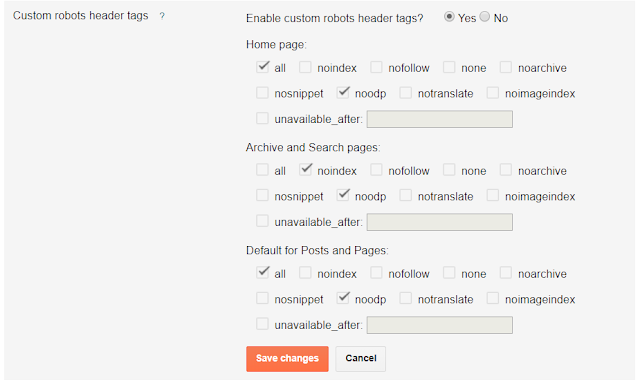Uncheck 'noindex' under Archive and Search pages
Image resolution: width=640 pixels, height=387 pixels.
point(305,170)
